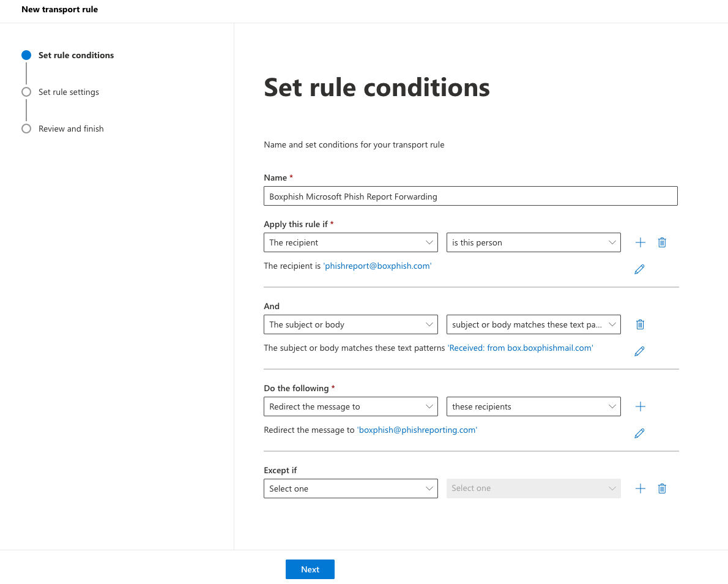Open 'is this person' dropdown
This screenshot has height=584, width=728.
(533, 242)
